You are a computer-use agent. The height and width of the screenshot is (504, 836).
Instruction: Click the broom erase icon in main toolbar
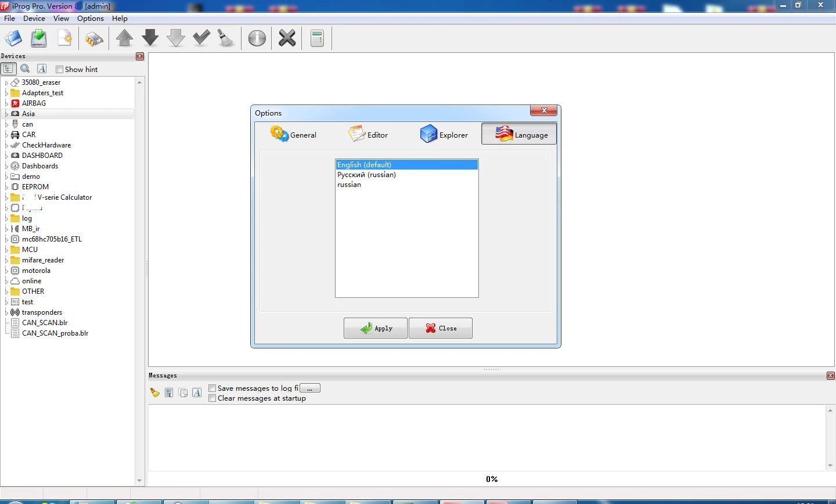pyautogui.click(x=226, y=38)
